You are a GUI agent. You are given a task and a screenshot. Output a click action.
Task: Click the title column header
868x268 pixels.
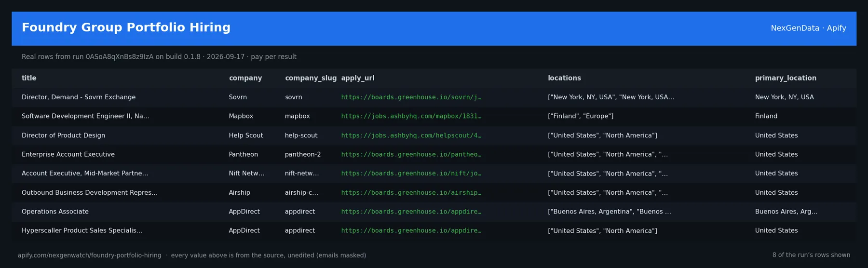pos(29,78)
